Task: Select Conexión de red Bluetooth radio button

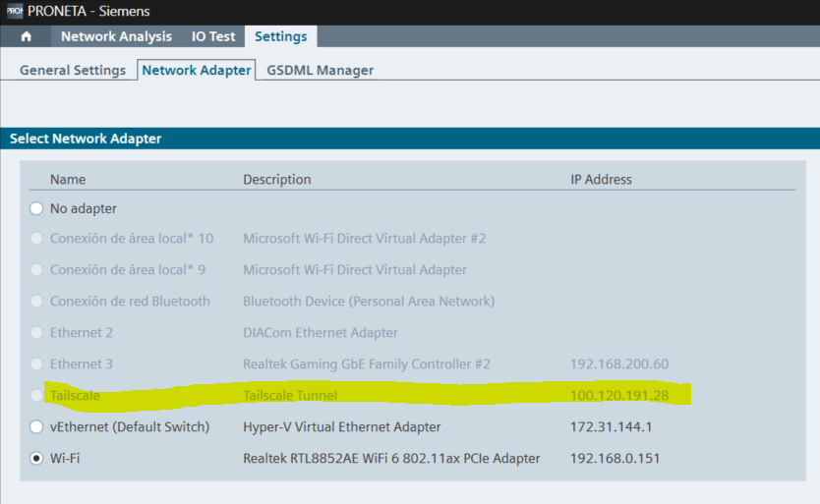Action: (36, 302)
